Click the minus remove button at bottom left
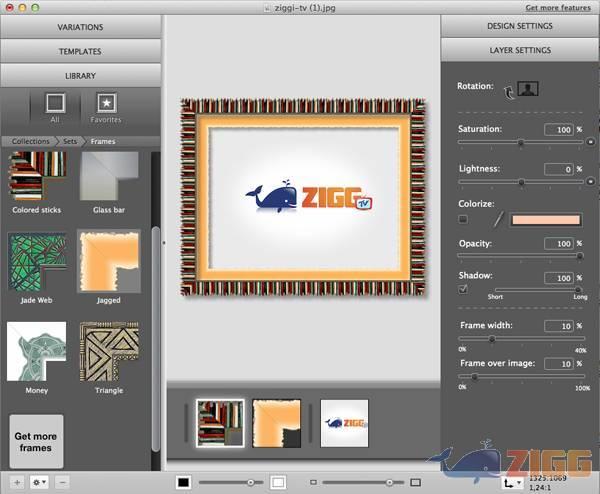 [62, 482]
